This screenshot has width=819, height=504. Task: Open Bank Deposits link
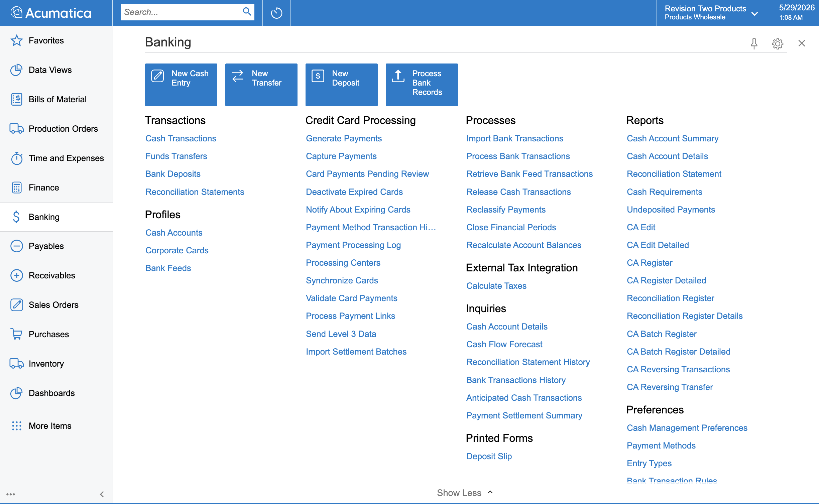coord(173,174)
